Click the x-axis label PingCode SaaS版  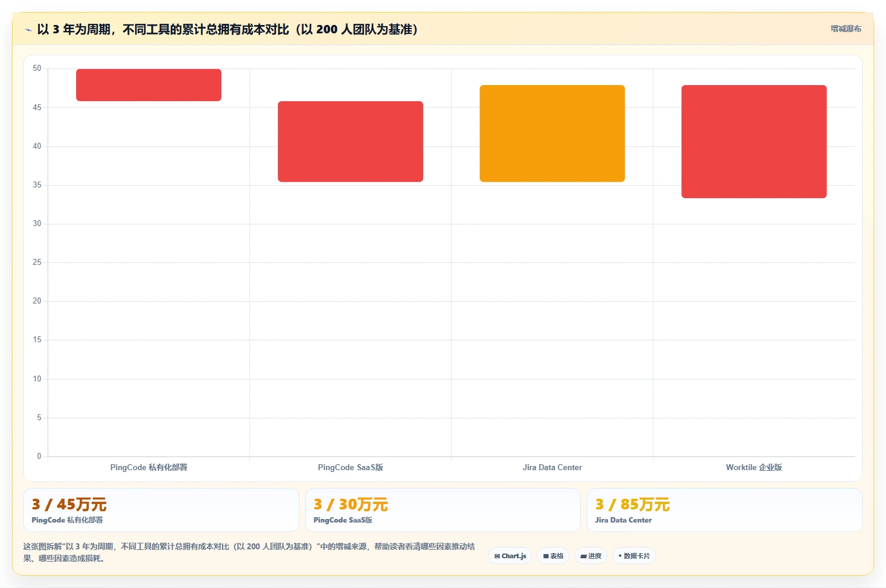click(x=350, y=467)
